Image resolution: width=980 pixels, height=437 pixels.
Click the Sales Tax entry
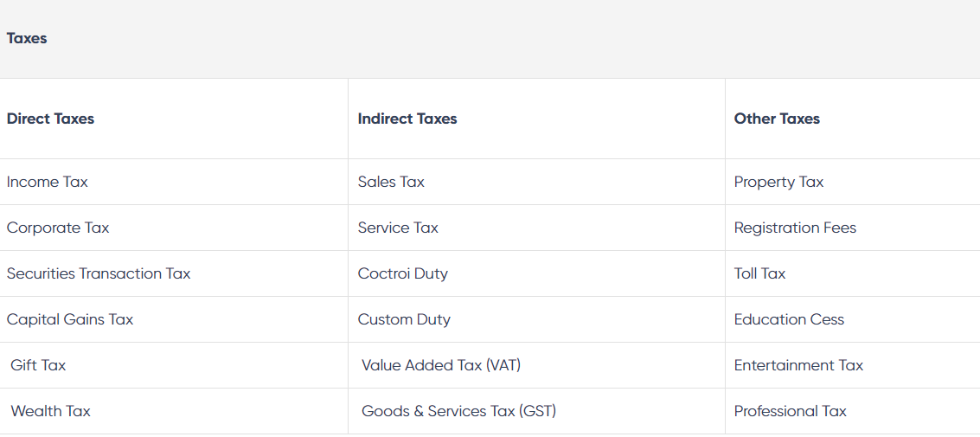pyautogui.click(x=391, y=182)
